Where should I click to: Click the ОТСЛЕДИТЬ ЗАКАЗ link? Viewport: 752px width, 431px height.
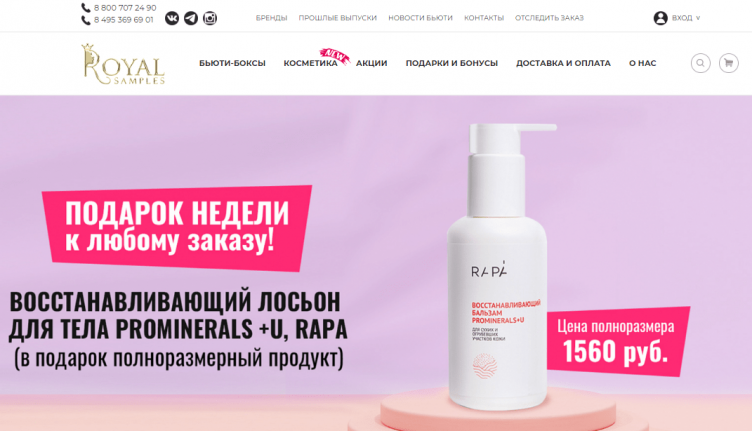(549, 18)
